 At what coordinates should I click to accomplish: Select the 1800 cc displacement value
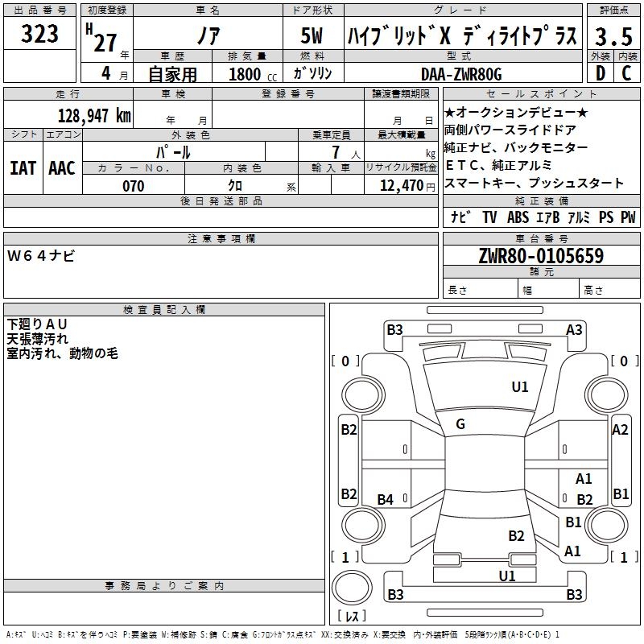click(x=253, y=74)
